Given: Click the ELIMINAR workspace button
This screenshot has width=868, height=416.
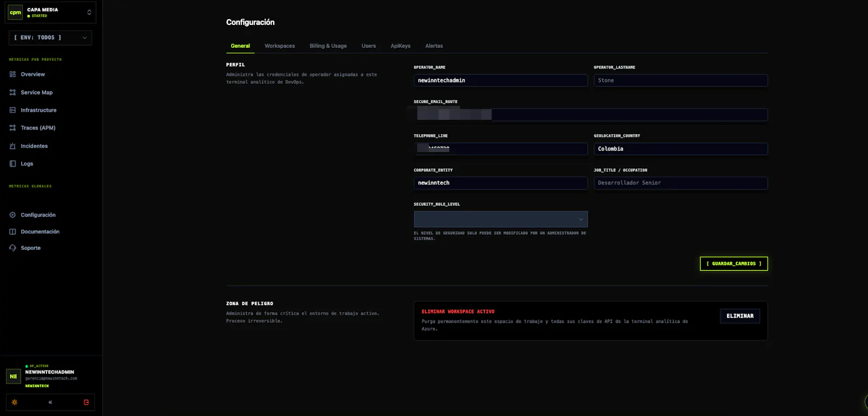Looking at the screenshot, I should pyautogui.click(x=740, y=316).
